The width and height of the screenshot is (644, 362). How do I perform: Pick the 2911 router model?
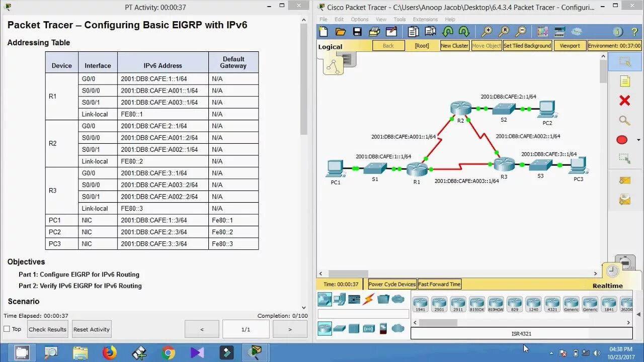[458, 304]
